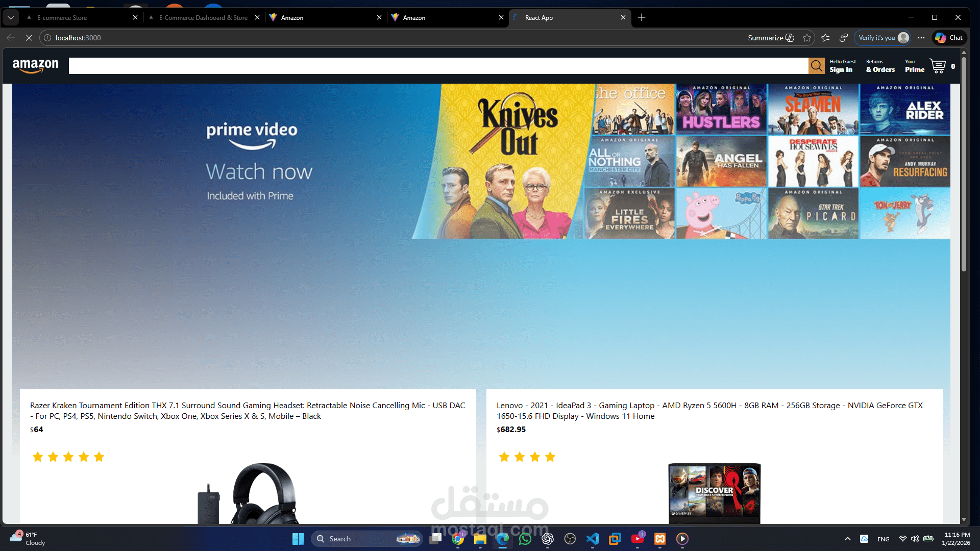Viewport: 980px width, 551px height.
Task: Open the people-and-chat icon left of Verify it's you
Action: 844,38
